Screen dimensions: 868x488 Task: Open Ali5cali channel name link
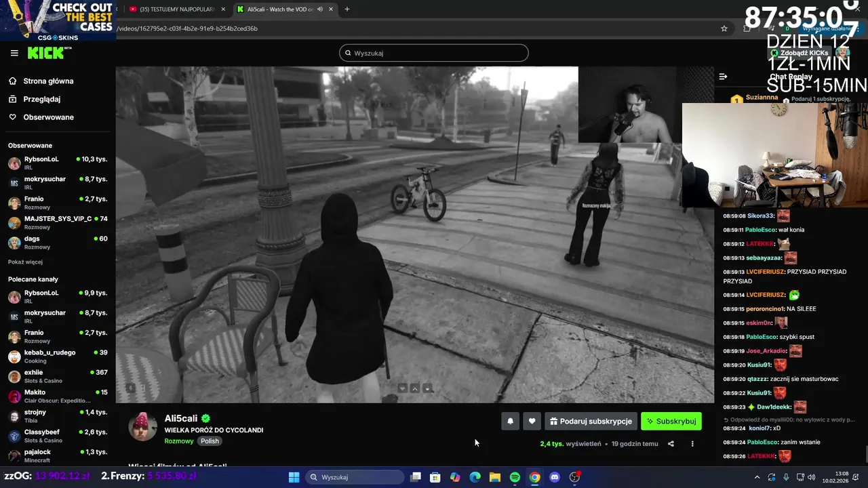pyautogui.click(x=181, y=419)
